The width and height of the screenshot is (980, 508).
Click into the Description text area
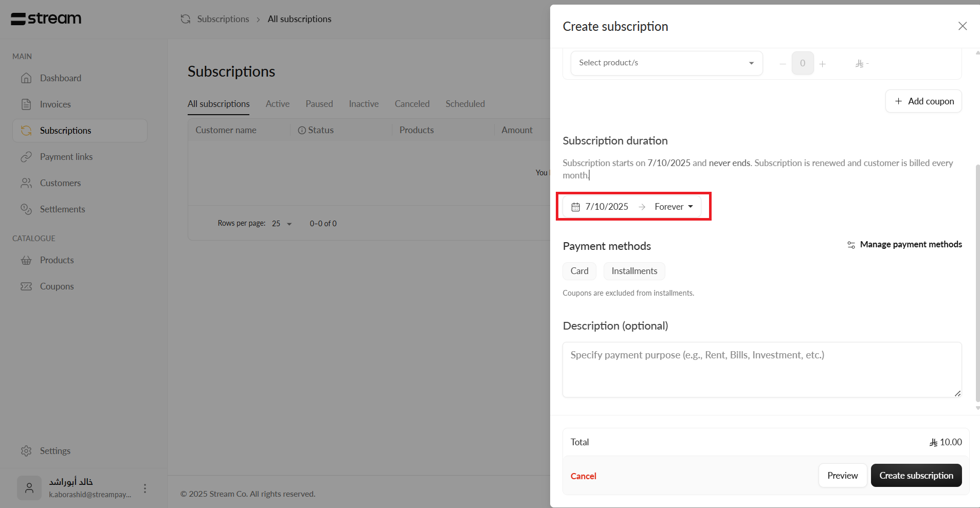click(761, 370)
